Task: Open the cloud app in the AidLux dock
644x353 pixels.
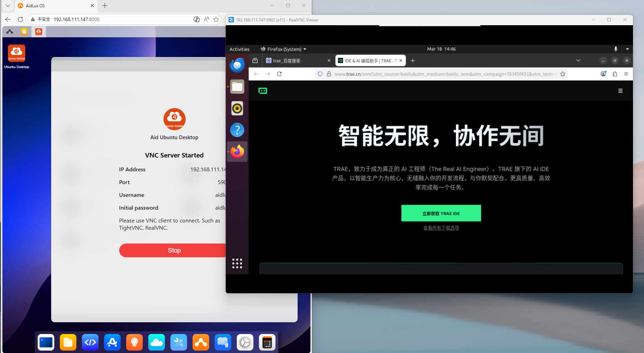Action: pyautogui.click(x=157, y=342)
